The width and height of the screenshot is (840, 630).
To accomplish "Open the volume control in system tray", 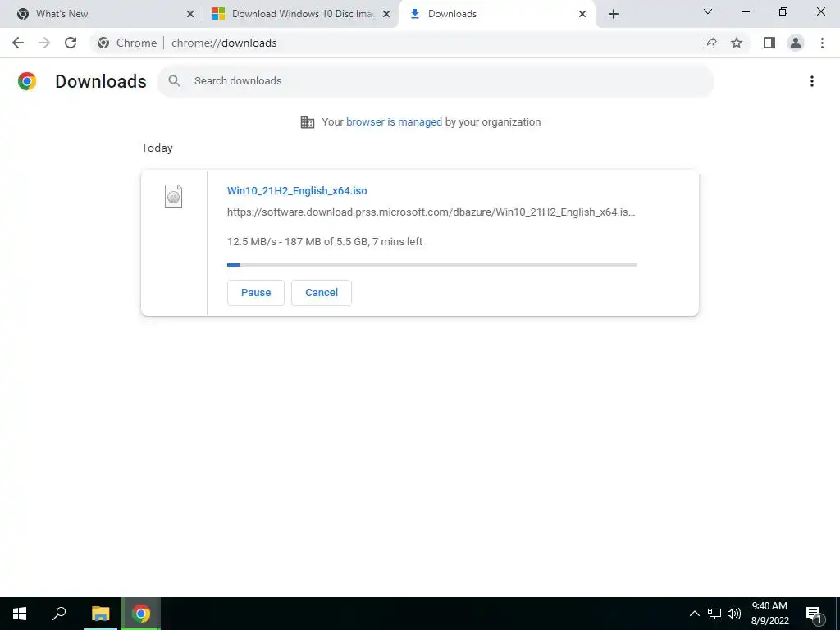I will click(x=734, y=614).
